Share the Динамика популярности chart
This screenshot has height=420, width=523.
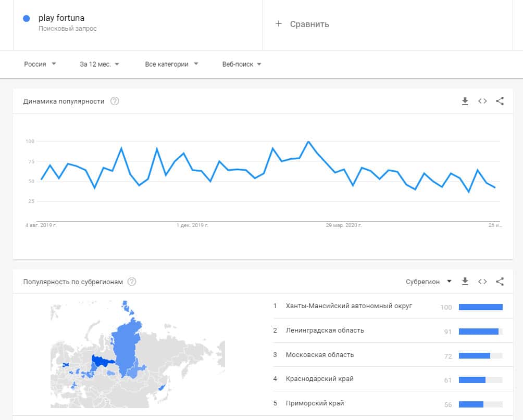pos(500,101)
